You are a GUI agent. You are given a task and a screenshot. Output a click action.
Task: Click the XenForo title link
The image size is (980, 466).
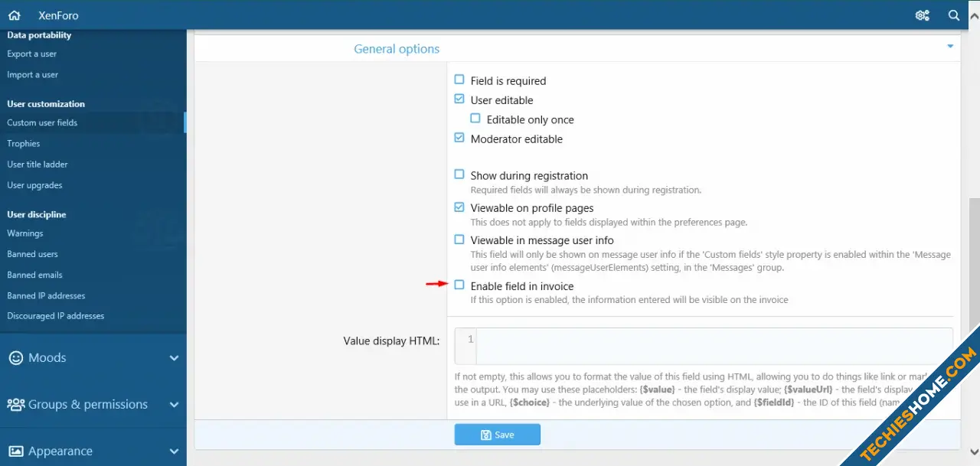point(58,15)
